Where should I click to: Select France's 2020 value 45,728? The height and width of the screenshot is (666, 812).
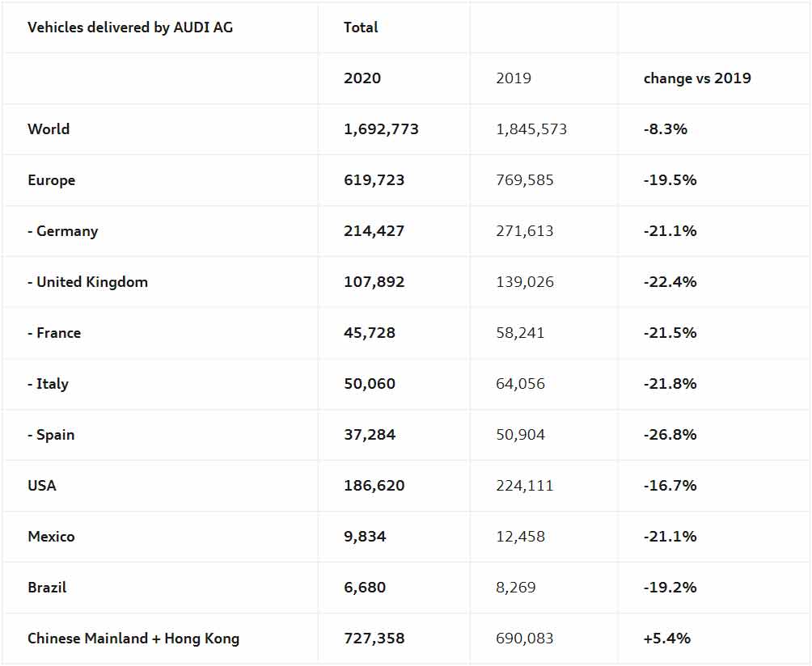370,333
